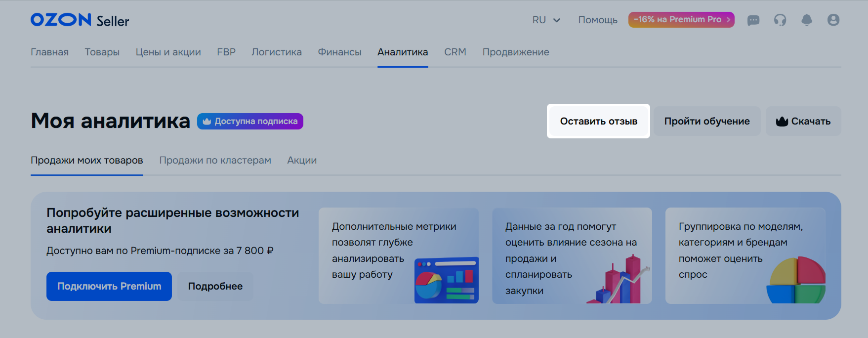Image resolution: width=868 pixels, height=338 pixels.
Task: Open the Цены и акции menu
Action: [x=168, y=52]
